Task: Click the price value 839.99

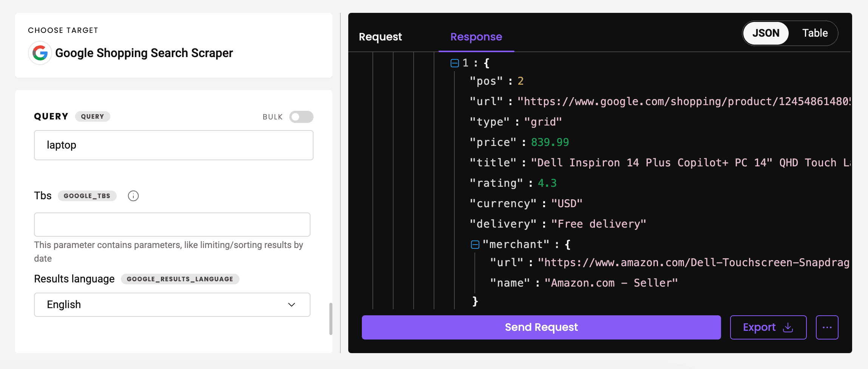Action: pos(550,142)
